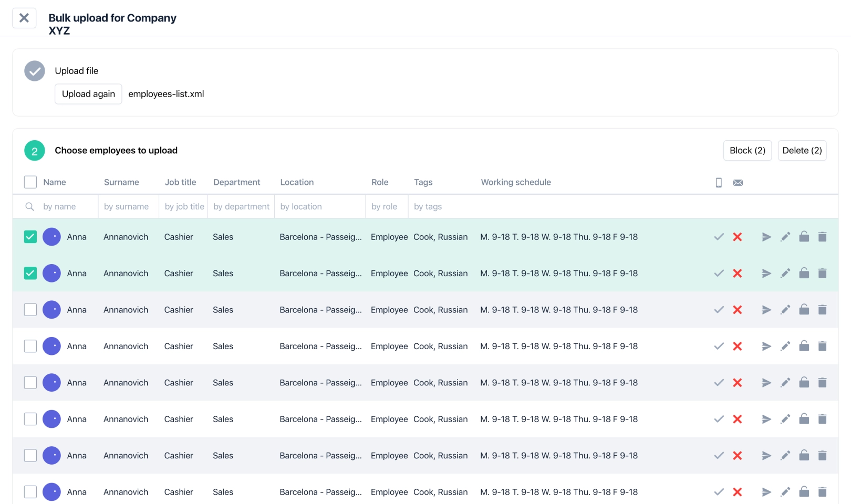The image size is (851, 504).
Task: Click the red X icon in first employee row
Action: [x=738, y=237]
